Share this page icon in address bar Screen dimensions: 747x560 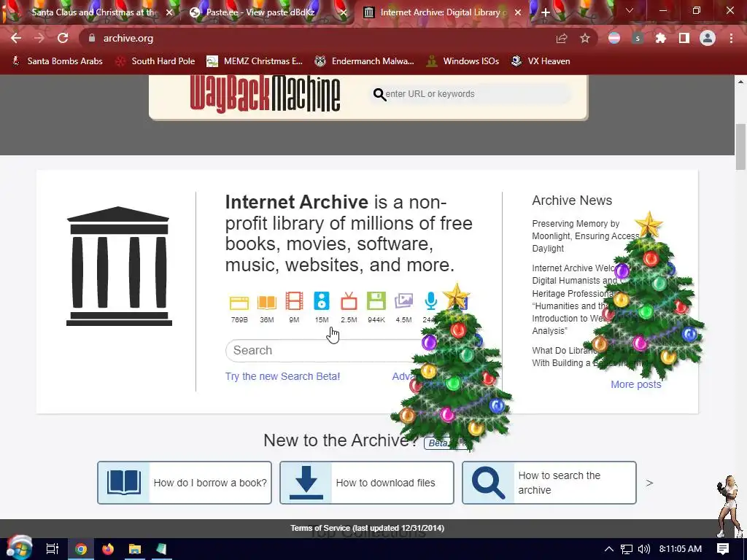click(562, 39)
